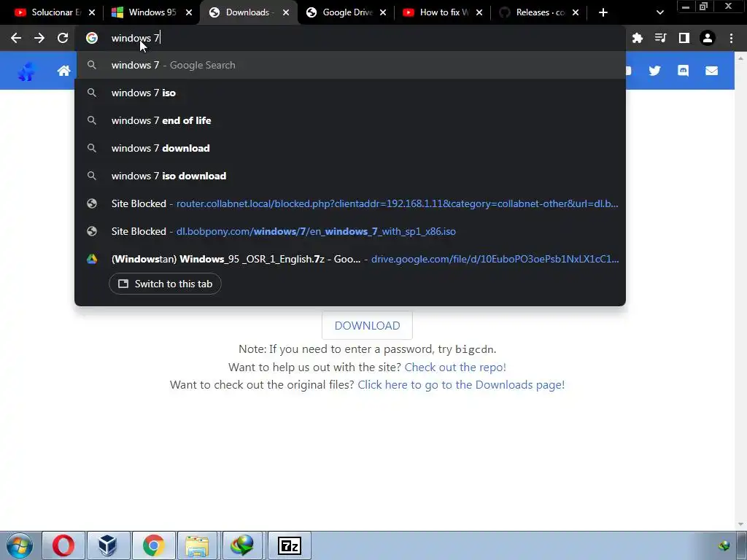Open Internet Download Manager taskbar icon

[242, 545]
